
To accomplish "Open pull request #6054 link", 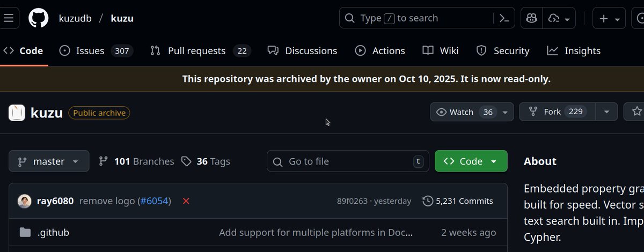I will pyautogui.click(x=154, y=201).
